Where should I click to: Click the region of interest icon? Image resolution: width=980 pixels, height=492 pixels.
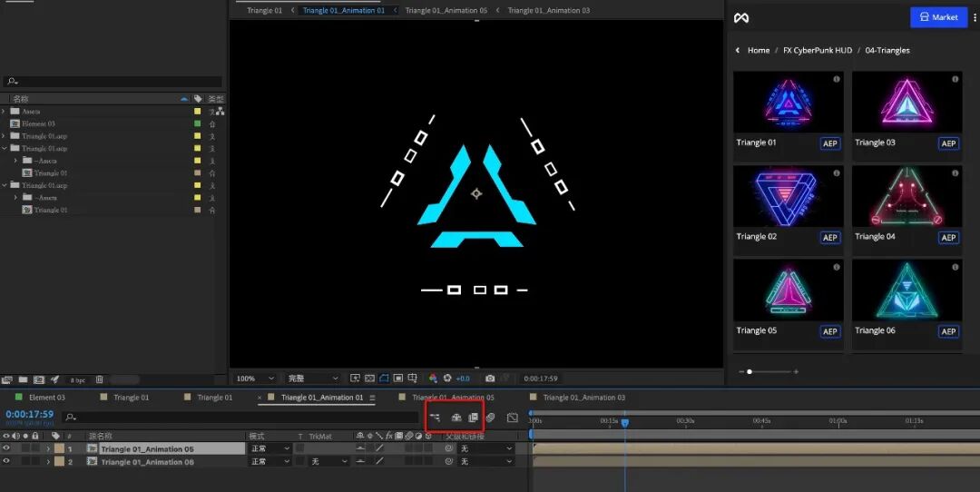398,379
